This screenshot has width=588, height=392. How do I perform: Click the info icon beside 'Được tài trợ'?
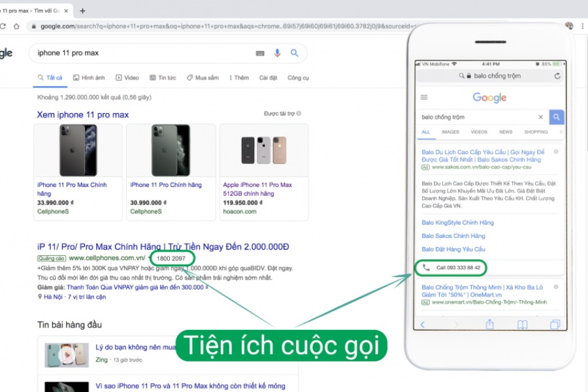click(x=299, y=113)
